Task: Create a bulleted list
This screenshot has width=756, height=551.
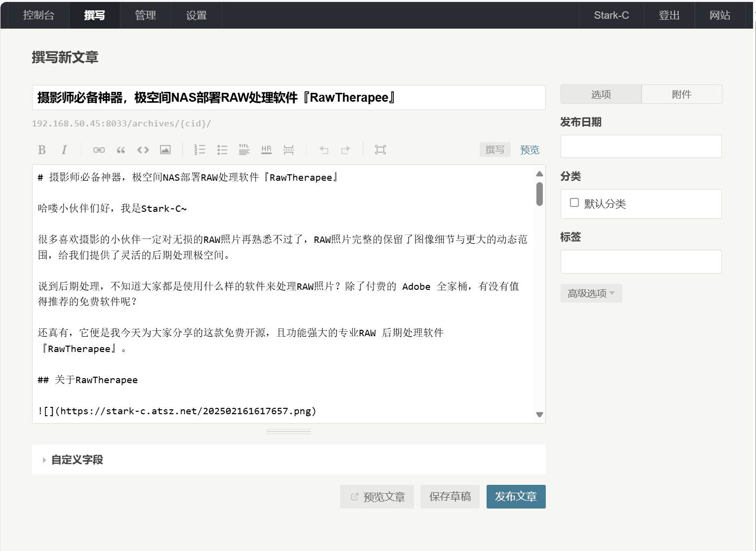Action: pos(222,150)
